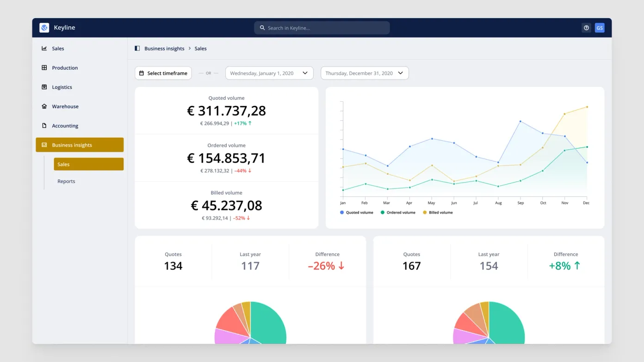Click the Select timeframe button

click(163, 73)
